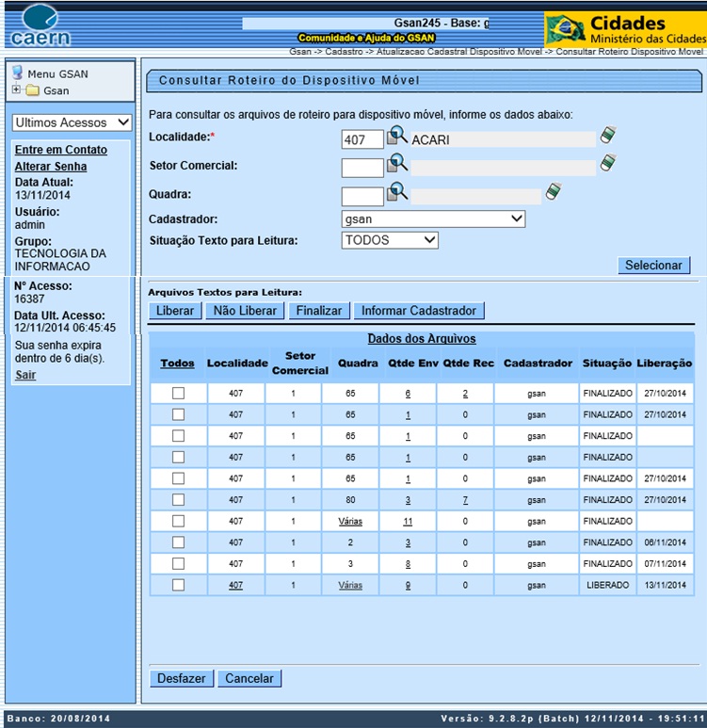Check the first row checkbox with Quadra 65

178,394
